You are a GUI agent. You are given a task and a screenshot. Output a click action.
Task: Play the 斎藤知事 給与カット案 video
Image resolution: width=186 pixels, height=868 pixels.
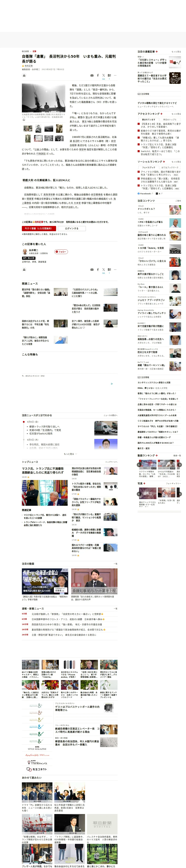tap(94, 581)
